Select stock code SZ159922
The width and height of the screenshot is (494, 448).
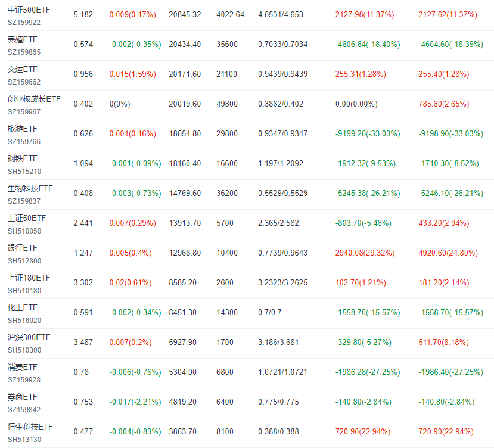coord(24,23)
